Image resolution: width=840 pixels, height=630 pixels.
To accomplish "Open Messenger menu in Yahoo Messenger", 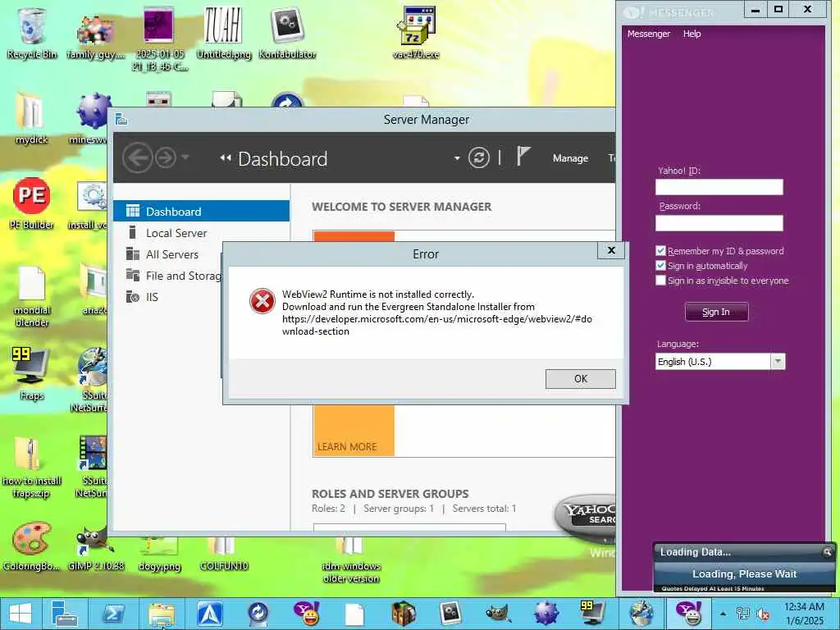I will click(648, 34).
